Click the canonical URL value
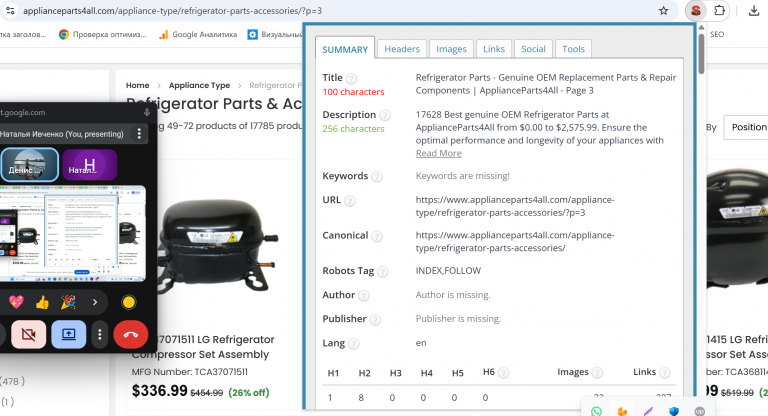 pos(515,242)
